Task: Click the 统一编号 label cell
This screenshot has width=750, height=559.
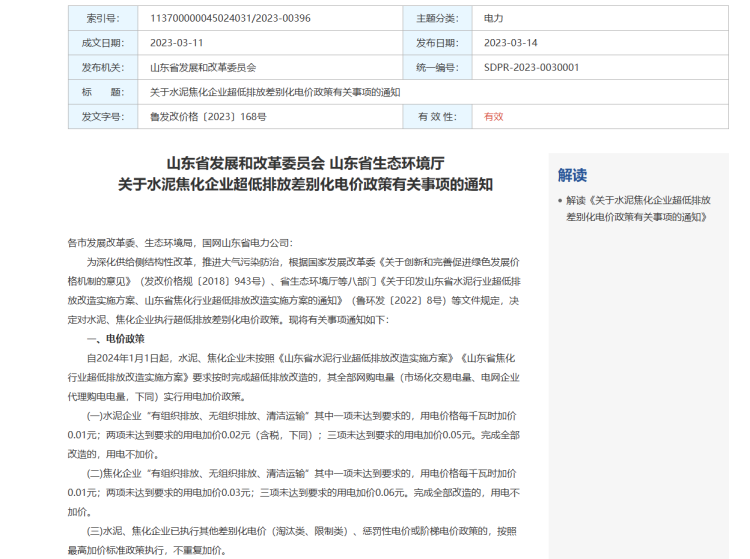Action: pyautogui.click(x=437, y=67)
